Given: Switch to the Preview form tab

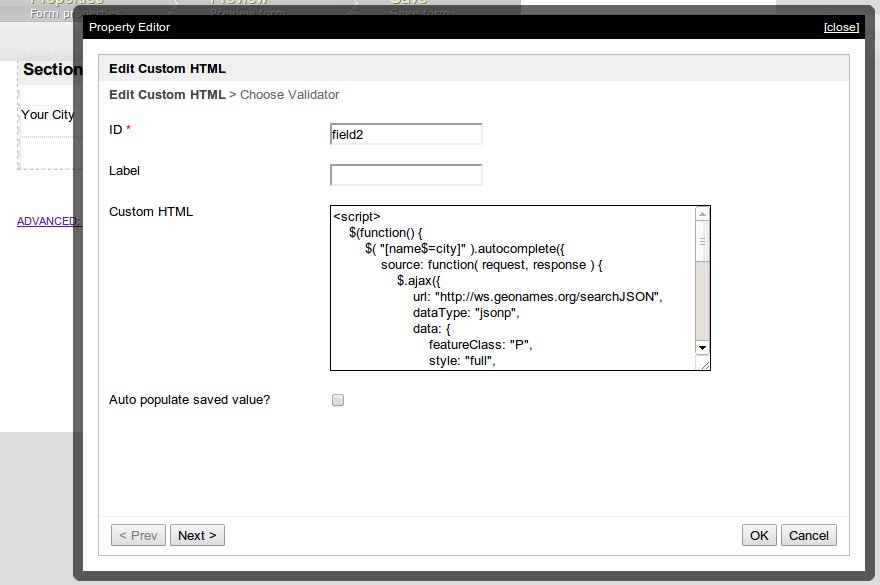Looking at the screenshot, I should click(x=240, y=6).
